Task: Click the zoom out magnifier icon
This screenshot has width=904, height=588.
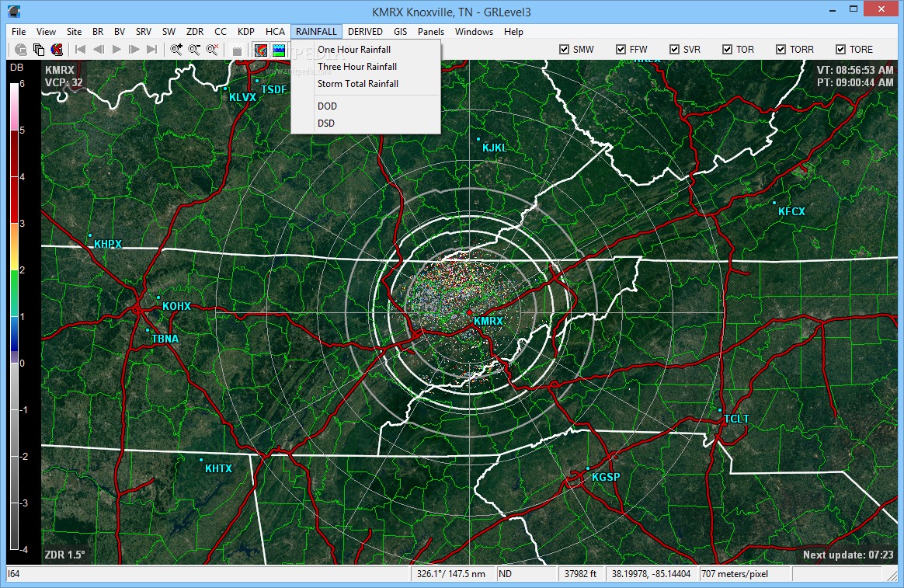Action: click(194, 50)
